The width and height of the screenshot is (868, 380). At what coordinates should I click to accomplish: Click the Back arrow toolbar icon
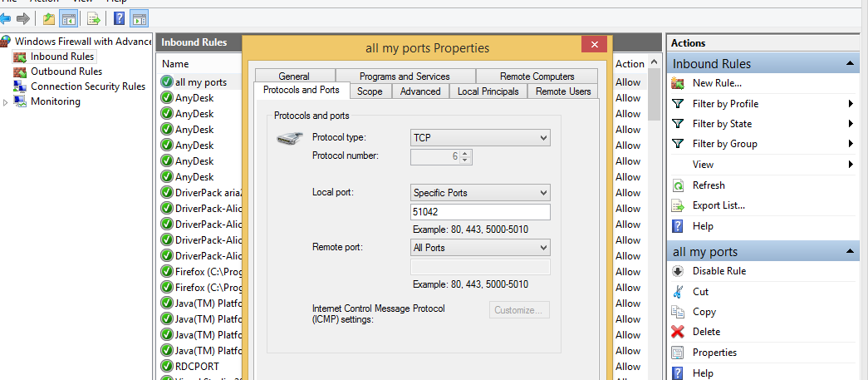click(x=6, y=19)
